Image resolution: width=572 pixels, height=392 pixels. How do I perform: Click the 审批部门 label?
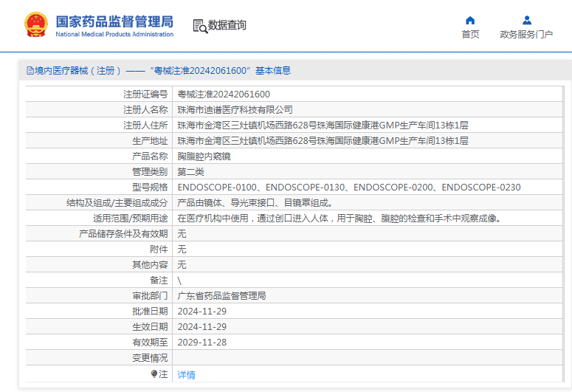point(150,295)
